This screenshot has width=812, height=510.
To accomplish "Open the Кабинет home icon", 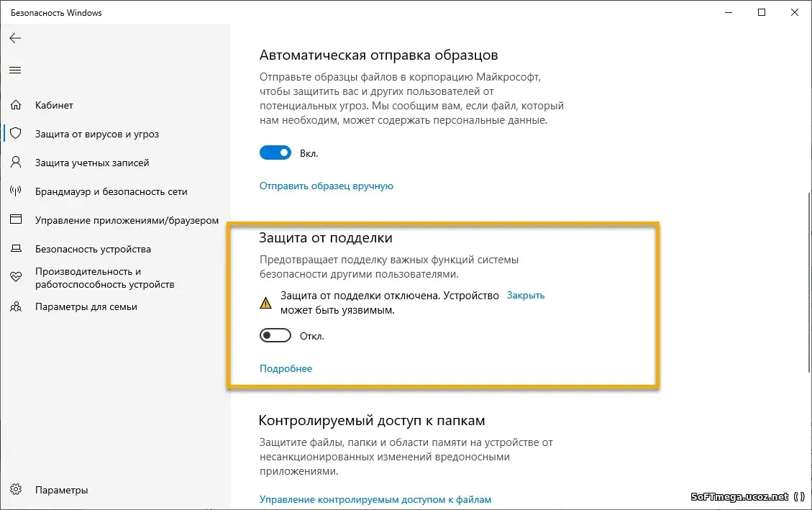I will (x=16, y=105).
